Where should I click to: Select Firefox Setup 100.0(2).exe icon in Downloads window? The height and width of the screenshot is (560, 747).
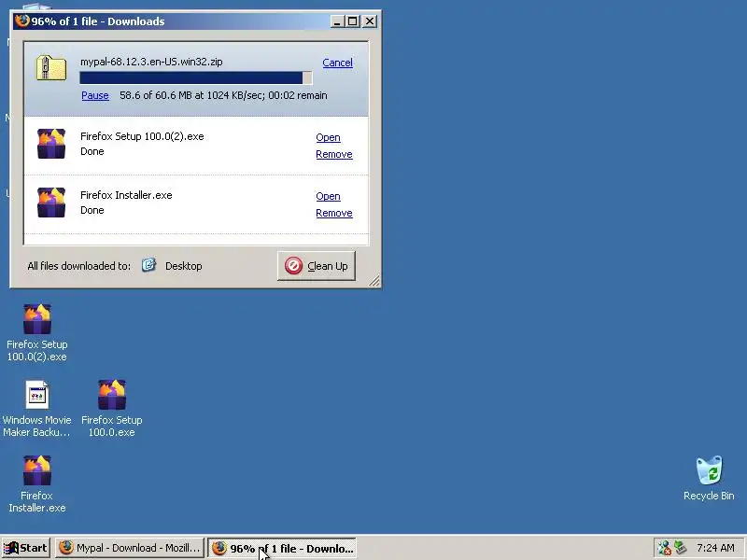(51, 144)
